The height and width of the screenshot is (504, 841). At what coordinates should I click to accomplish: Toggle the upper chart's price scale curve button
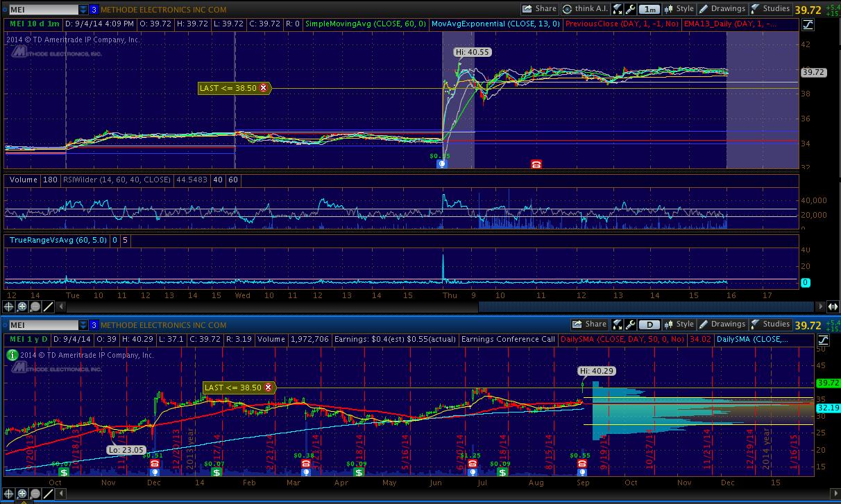(x=808, y=24)
